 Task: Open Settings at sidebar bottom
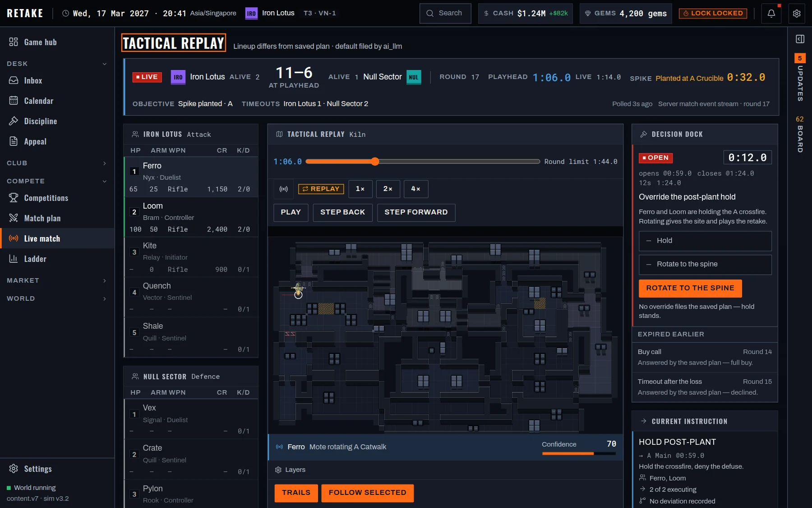click(57, 469)
